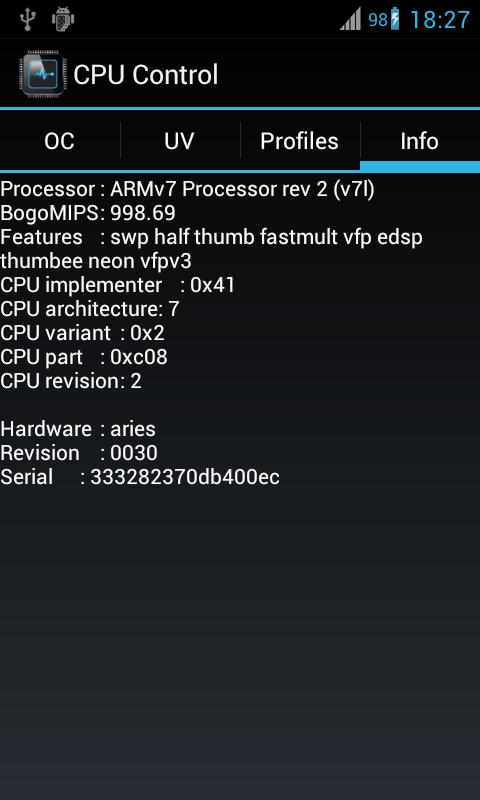
Task: Tap the CPU part 0xc08 line
Action: coord(84,357)
